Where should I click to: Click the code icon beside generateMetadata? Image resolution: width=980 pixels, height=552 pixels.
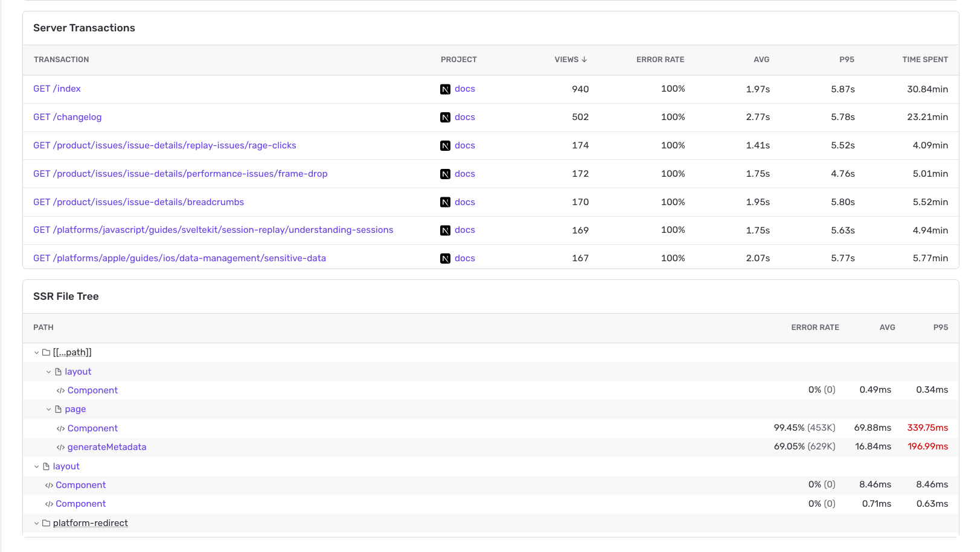(60, 448)
